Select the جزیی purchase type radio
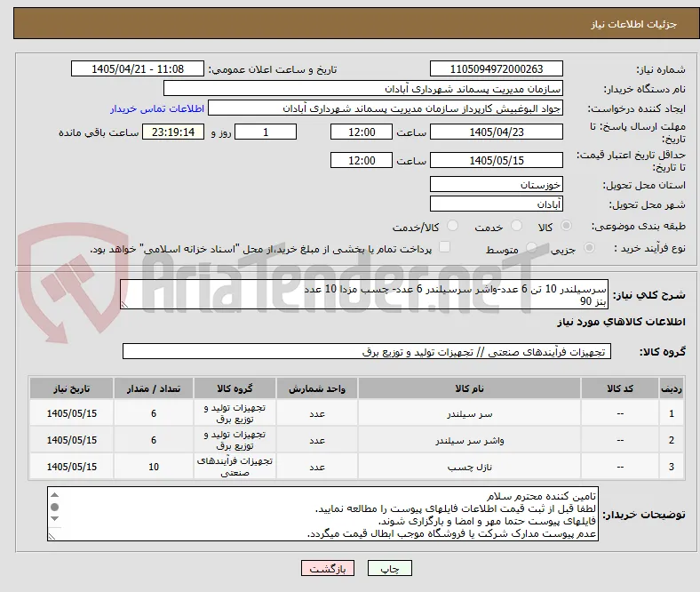 point(589,248)
